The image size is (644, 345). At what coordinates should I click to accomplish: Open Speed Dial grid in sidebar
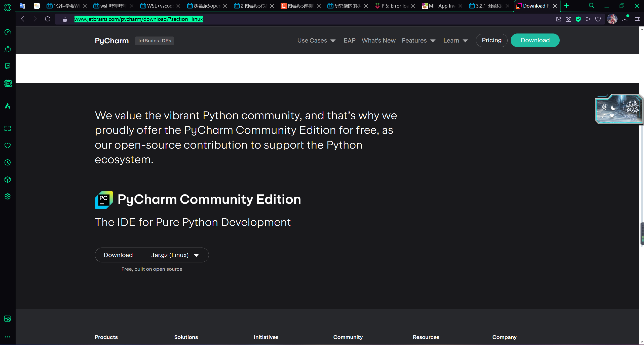click(x=8, y=128)
